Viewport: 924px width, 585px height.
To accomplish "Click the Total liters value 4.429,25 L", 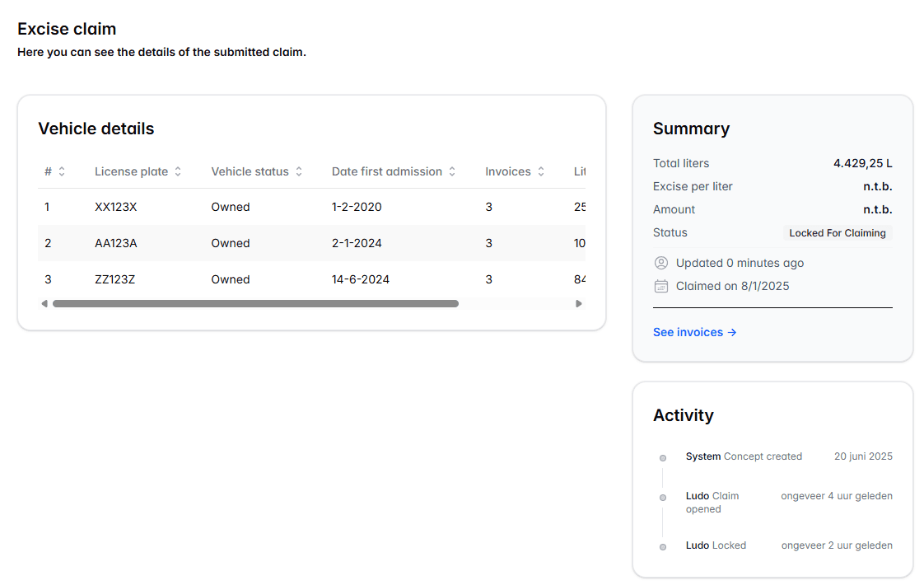I will 862,163.
